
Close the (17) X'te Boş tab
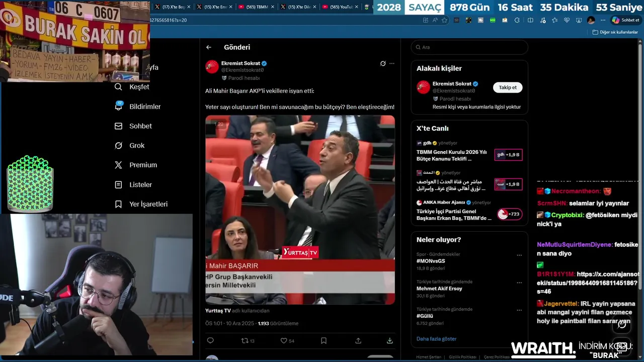[x=189, y=7]
